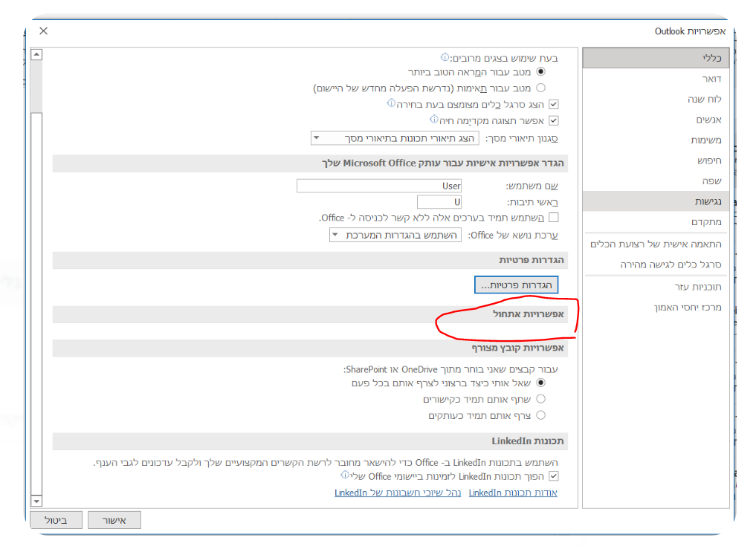This screenshot has height=549, width=756.
Task: Click the scrollbar up arrow
Action: coord(36,55)
